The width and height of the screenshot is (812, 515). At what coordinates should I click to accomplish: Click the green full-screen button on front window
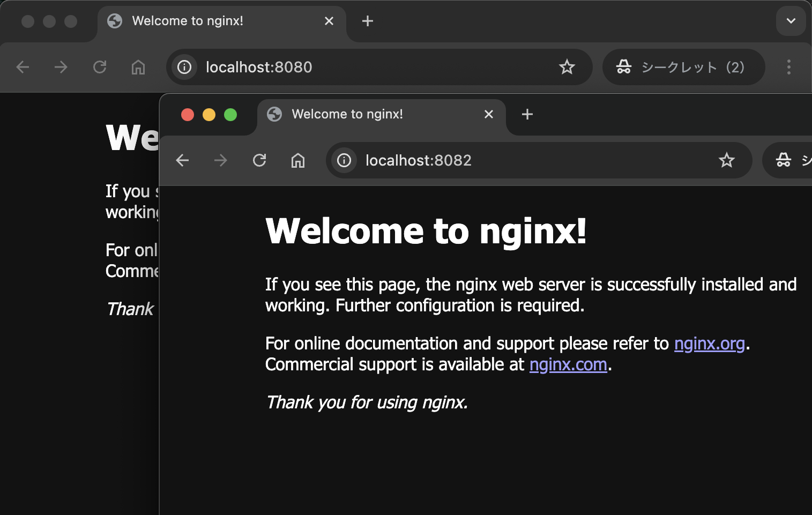(x=230, y=115)
